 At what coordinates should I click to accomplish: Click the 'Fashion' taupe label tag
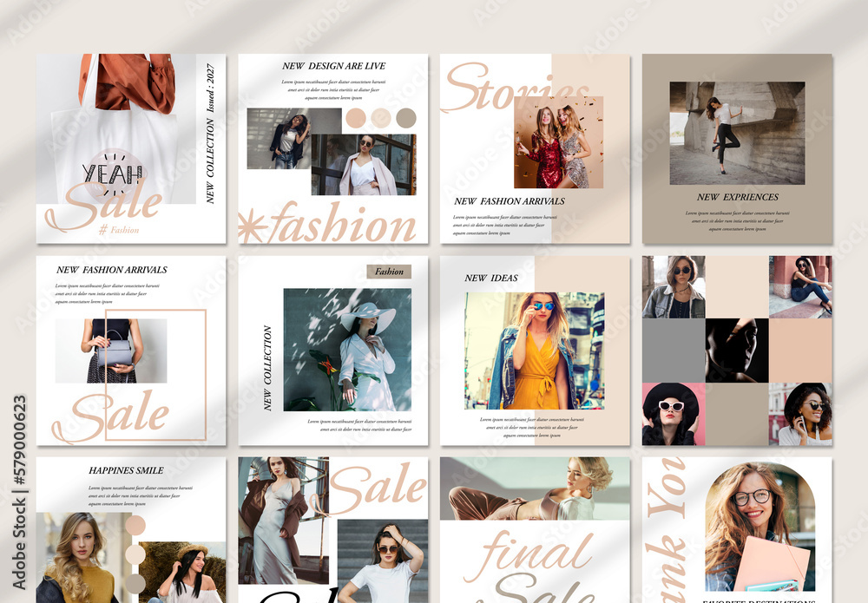[389, 272]
